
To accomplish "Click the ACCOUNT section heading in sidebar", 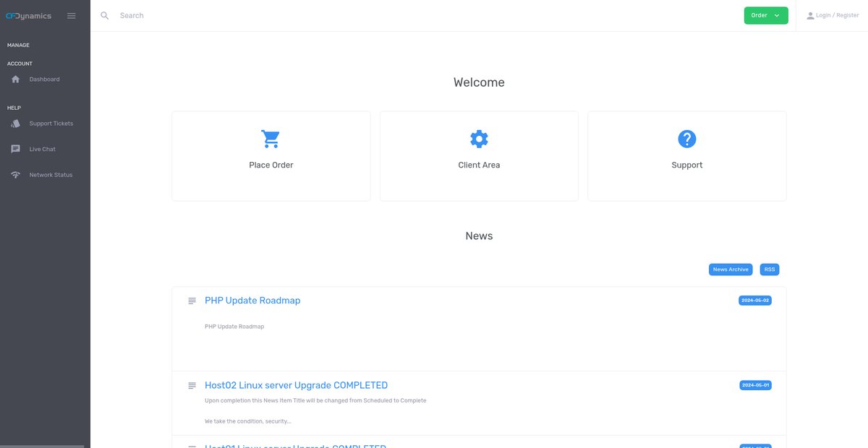I will (x=20, y=64).
